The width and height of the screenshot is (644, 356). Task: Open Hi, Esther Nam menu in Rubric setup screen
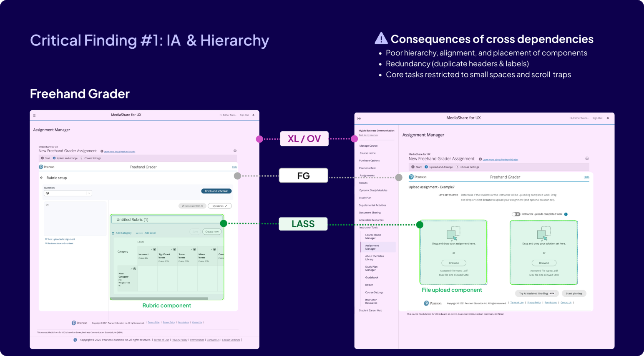[x=228, y=115]
